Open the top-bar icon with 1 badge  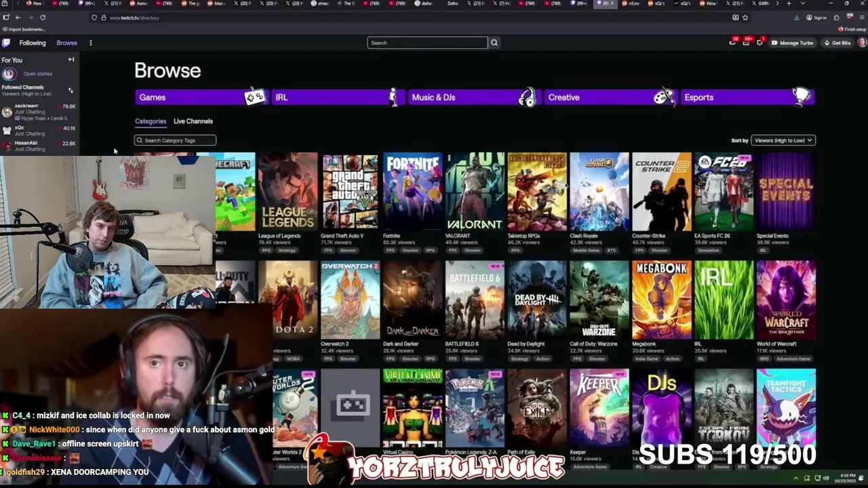(x=759, y=43)
